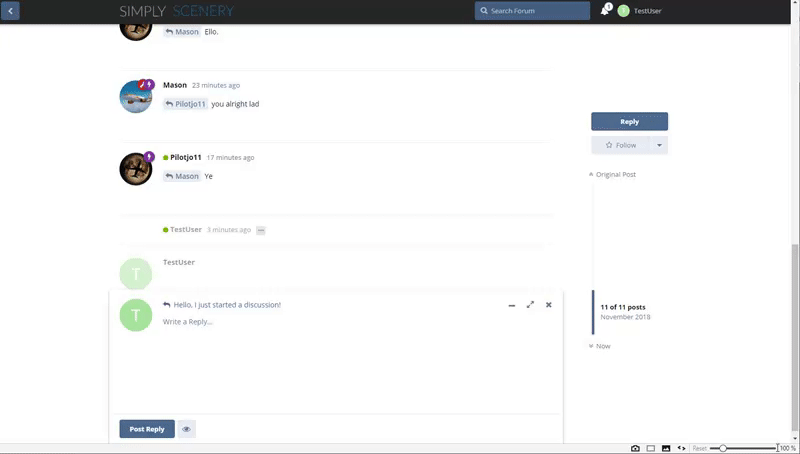Click Pilotjo11's purple lightning badge
Viewport: 800px width, 454px height.
tap(149, 157)
